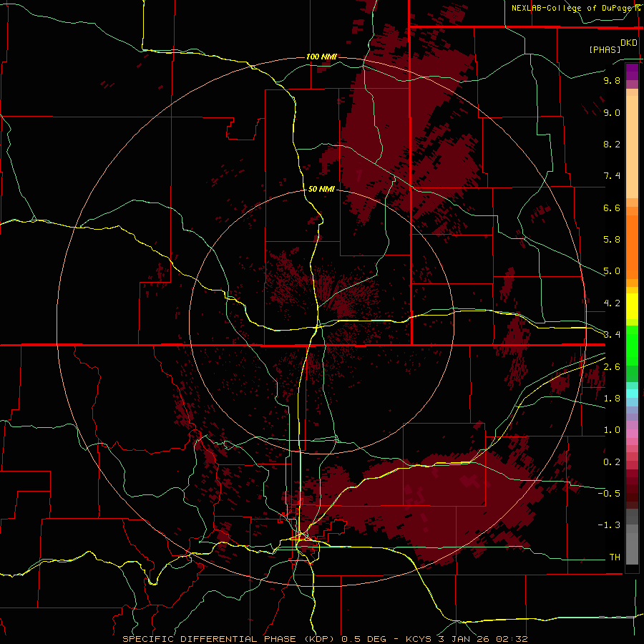This screenshot has width=644, height=644.
Task: Pick the yellow segment of the color bar
Action: tap(632, 306)
